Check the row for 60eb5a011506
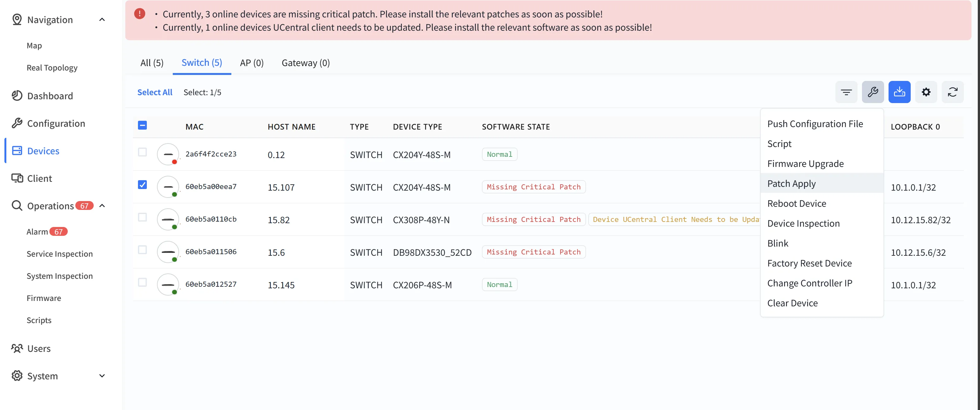This screenshot has width=980, height=410. point(142,250)
